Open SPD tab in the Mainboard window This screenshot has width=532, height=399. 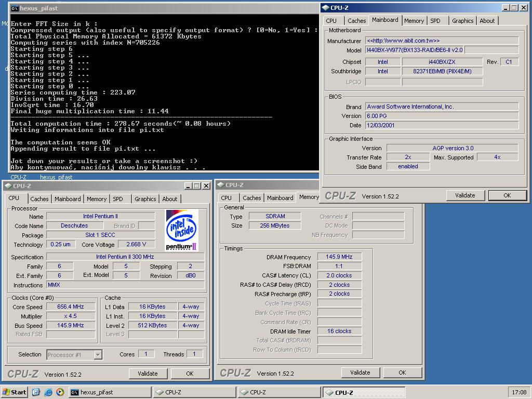pos(435,21)
